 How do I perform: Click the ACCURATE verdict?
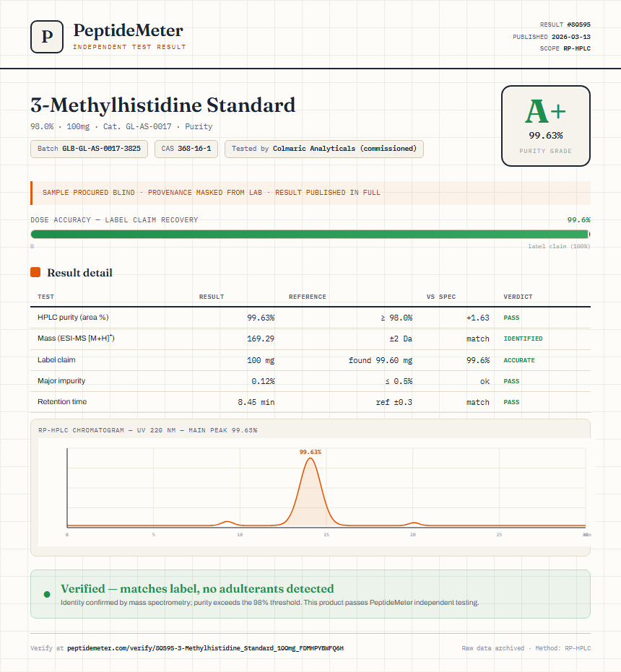point(519,360)
